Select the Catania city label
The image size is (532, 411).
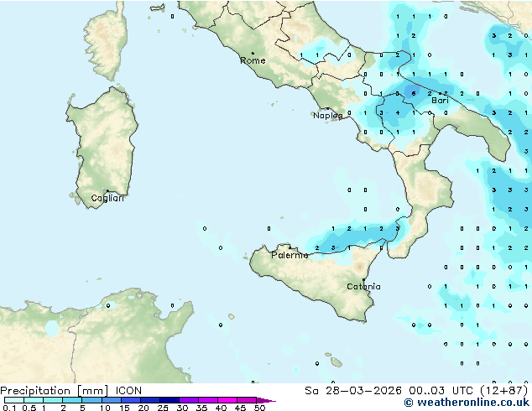point(363,287)
